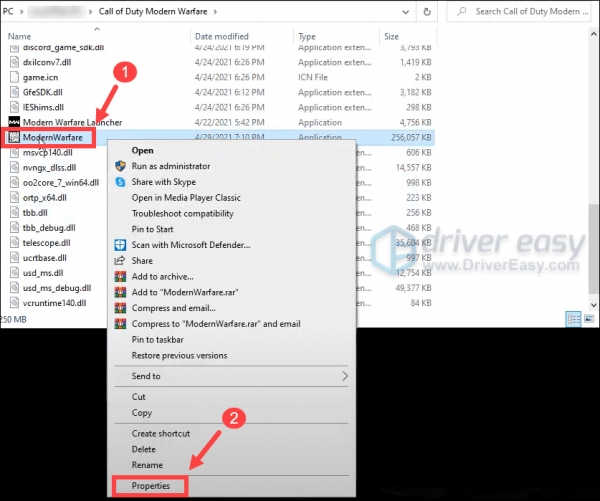The image size is (600, 501).
Task: Click the Microsoft Defender shield icon
Action: [120, 245]
